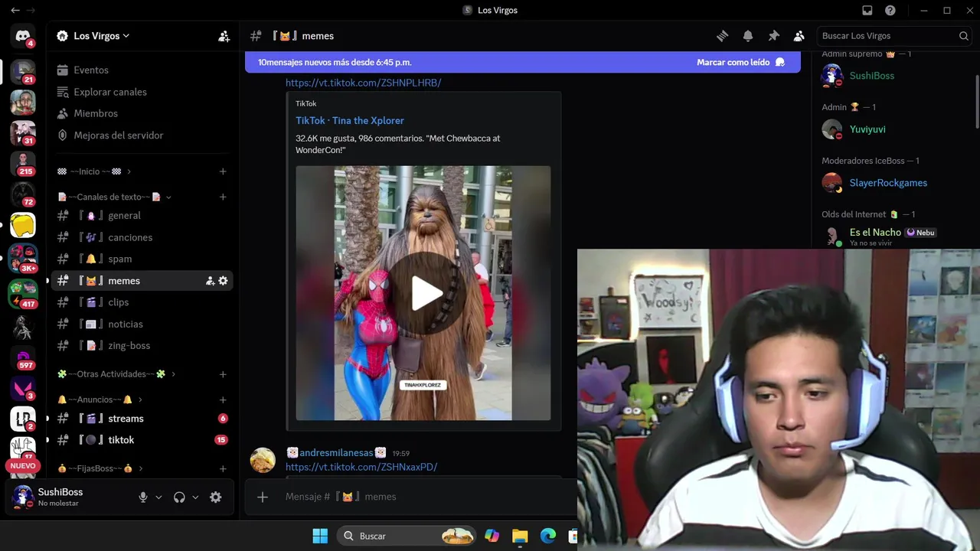Toggle headphones deafen
The width and height of the screenshot is (980, 551).
179,497
